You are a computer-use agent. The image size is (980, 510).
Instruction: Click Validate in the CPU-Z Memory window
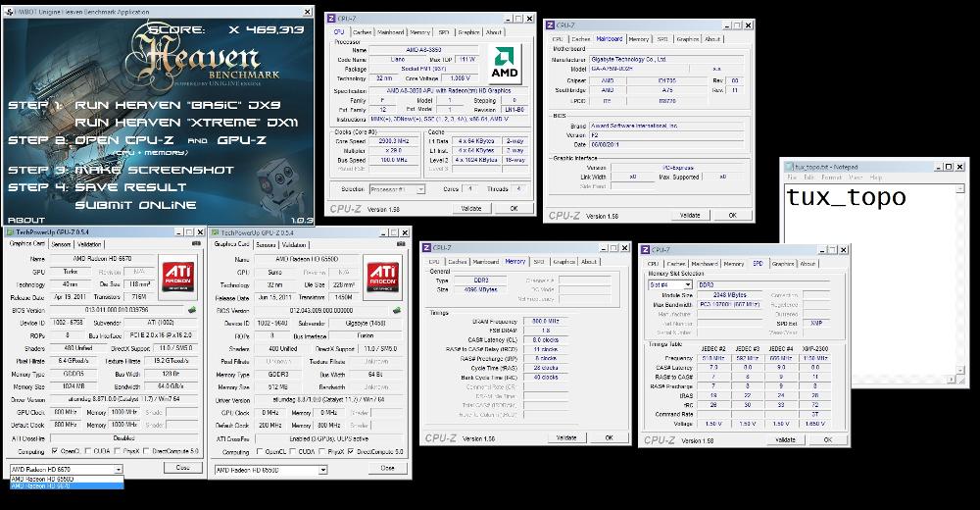(x=566, y=437)
